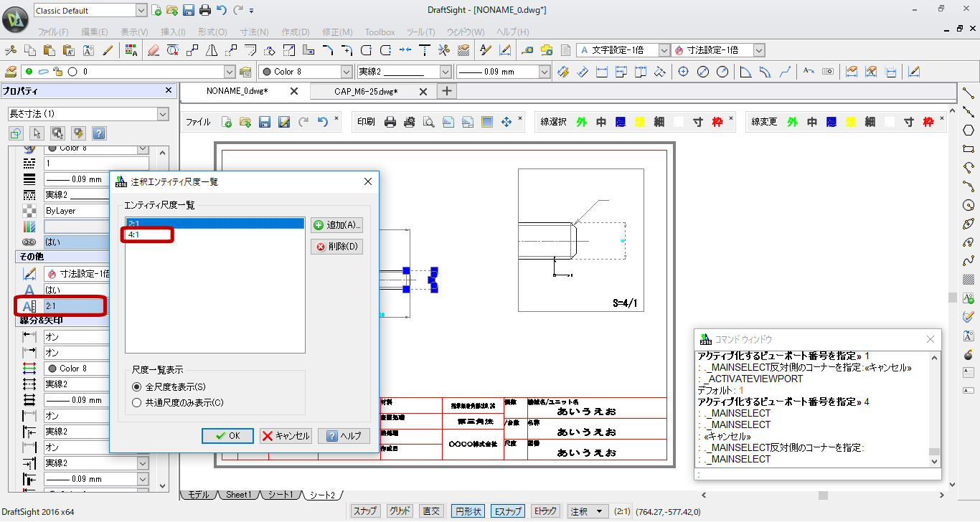Click blue 隠 in the 線変更 toolbar
980x522 pixels.
831,122
